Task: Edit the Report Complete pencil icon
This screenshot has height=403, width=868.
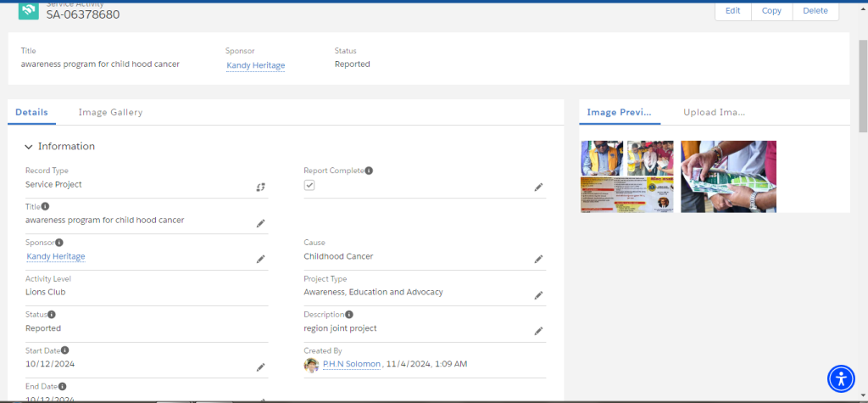Action: [538, 188]
